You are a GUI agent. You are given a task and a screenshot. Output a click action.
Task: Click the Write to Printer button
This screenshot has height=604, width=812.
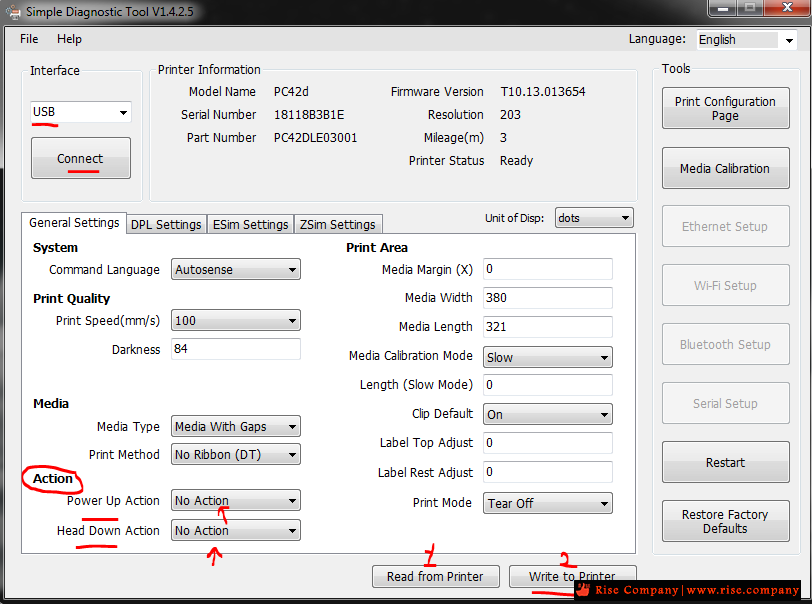572,577
